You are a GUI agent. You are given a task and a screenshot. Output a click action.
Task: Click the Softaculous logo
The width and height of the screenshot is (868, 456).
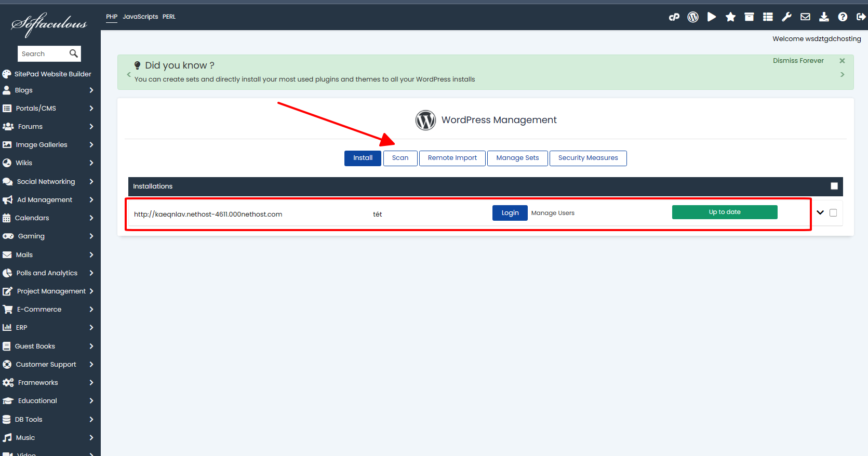click(x=49, y=24)
